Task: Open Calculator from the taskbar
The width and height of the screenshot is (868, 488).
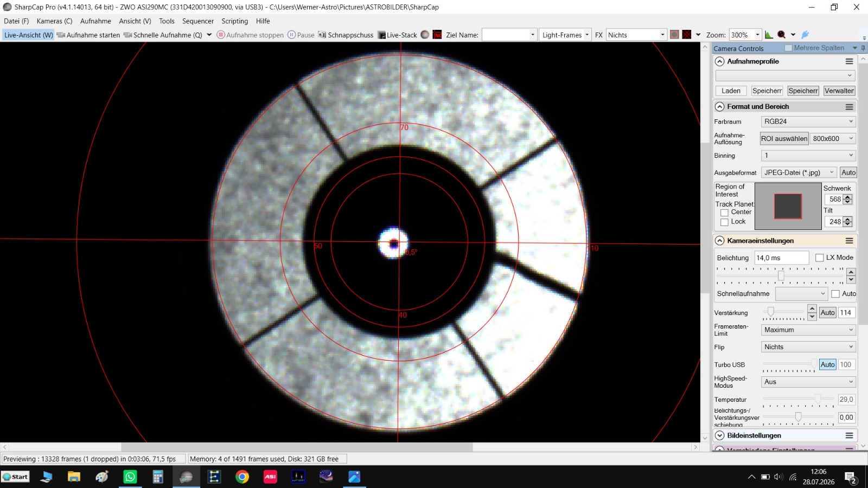Action: point(158,477)
